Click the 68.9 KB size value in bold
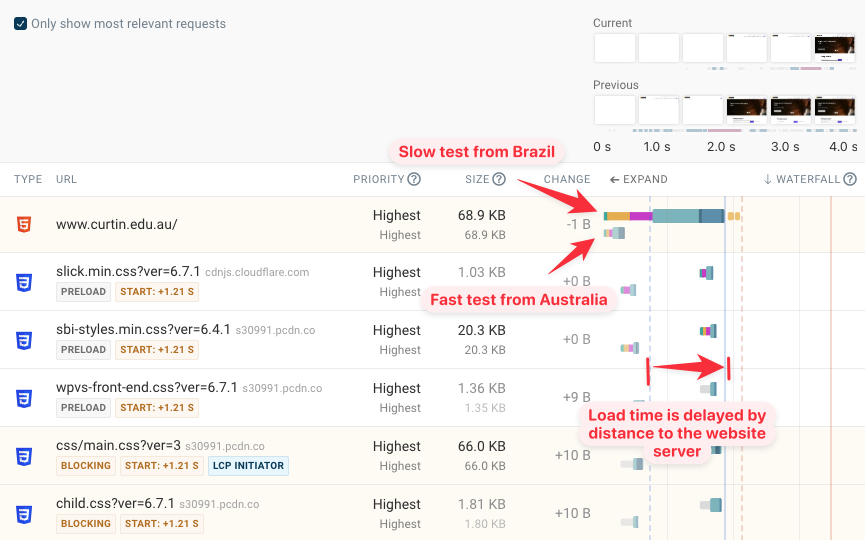Screen dimensions: 865x540 click(x=482, y=215)
